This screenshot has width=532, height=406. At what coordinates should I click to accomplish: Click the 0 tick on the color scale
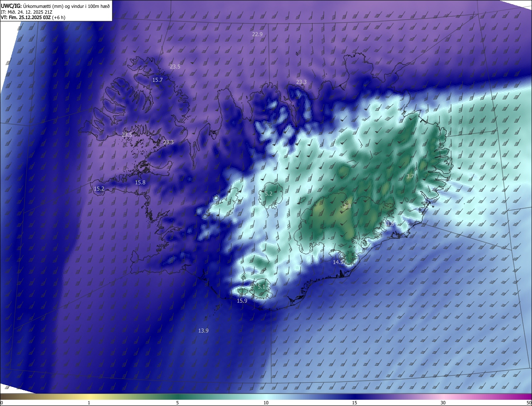pos(2,403)
